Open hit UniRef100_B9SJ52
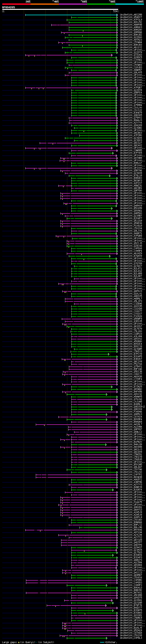This screenshot has width=146, height=644. 131,22
